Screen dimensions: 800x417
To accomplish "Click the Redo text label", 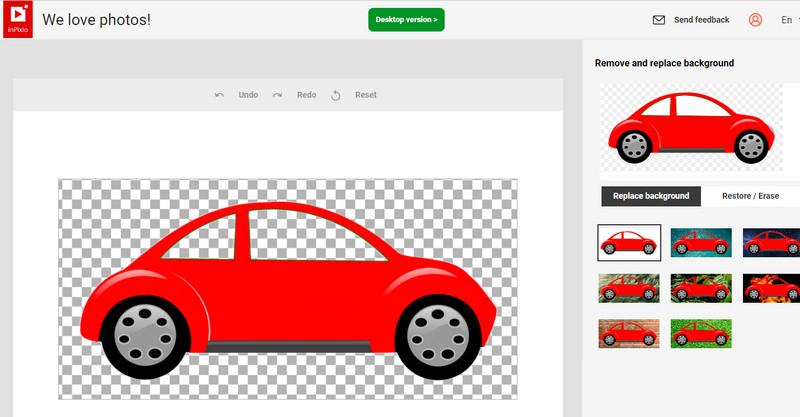I will pos(306,95).
